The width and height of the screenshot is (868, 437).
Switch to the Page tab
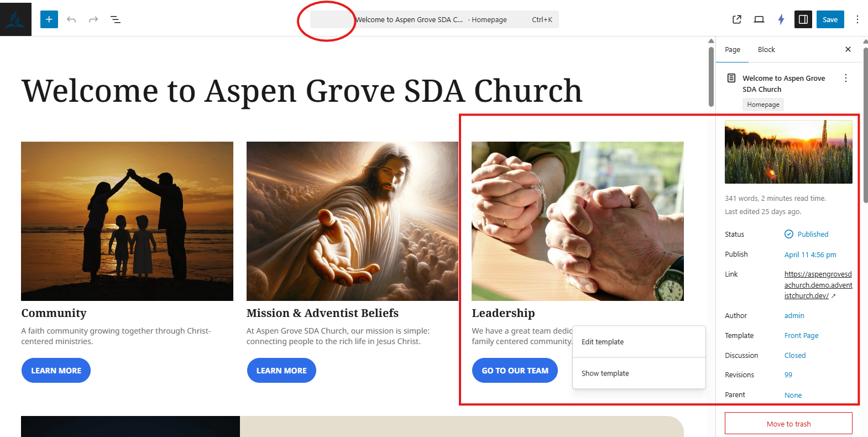(733, 50)
